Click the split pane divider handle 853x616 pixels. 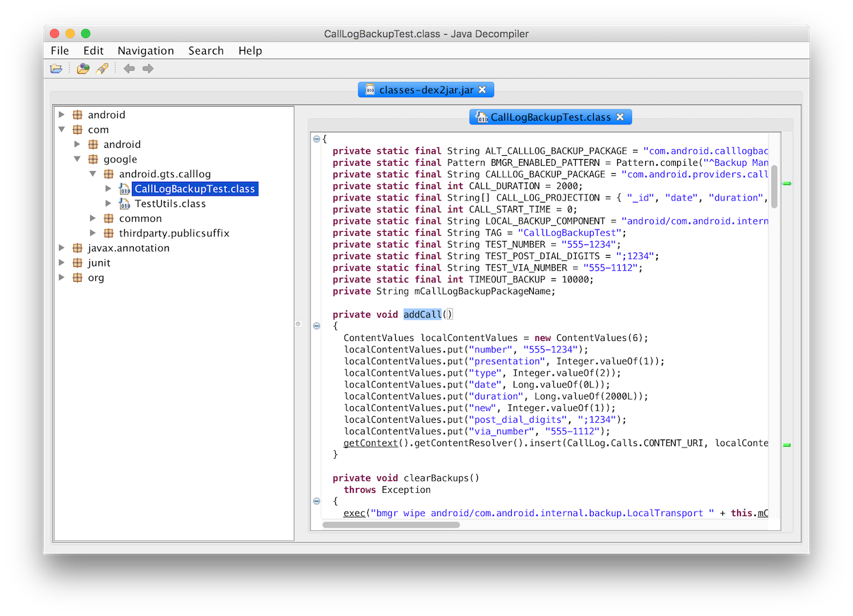(x=299, y=324)
